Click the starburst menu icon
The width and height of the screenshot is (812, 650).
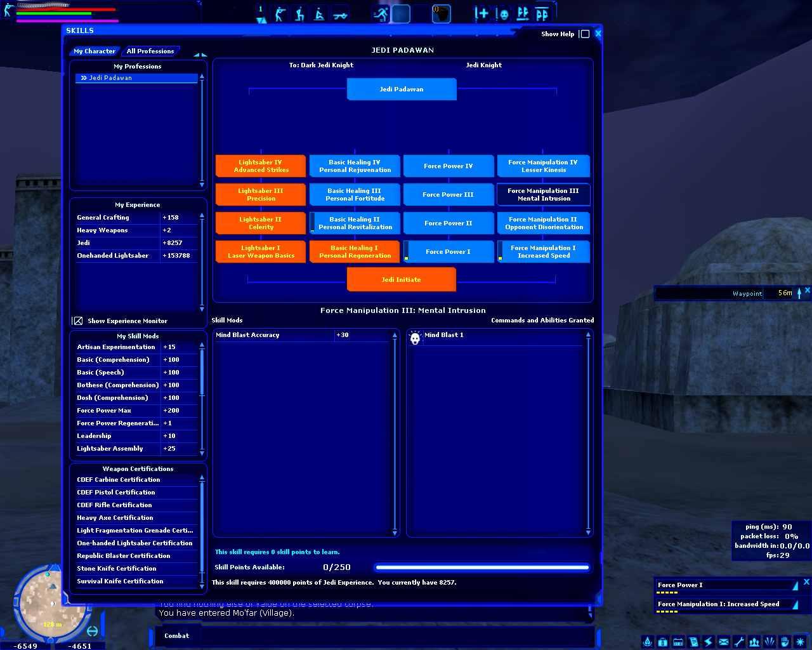(x=800, y=642)
